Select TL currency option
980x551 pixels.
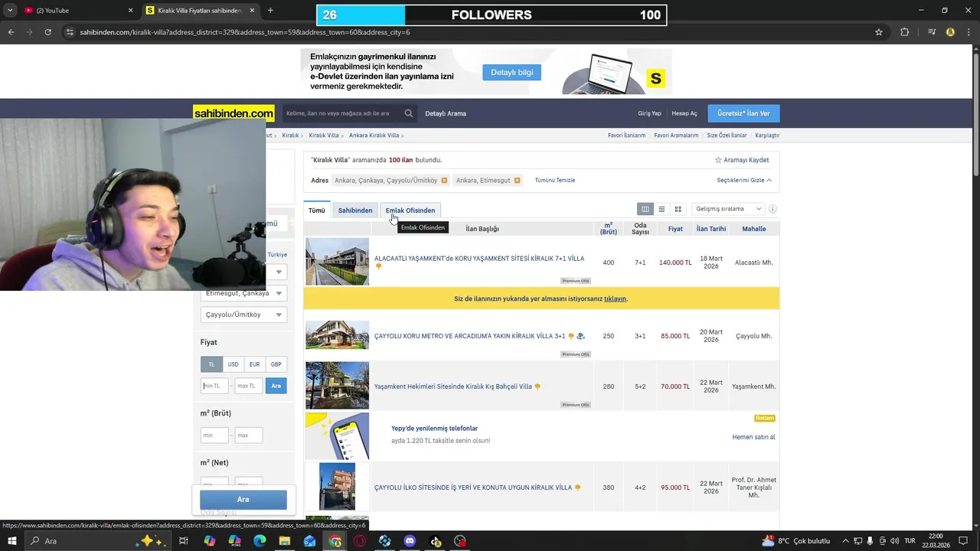211,364
